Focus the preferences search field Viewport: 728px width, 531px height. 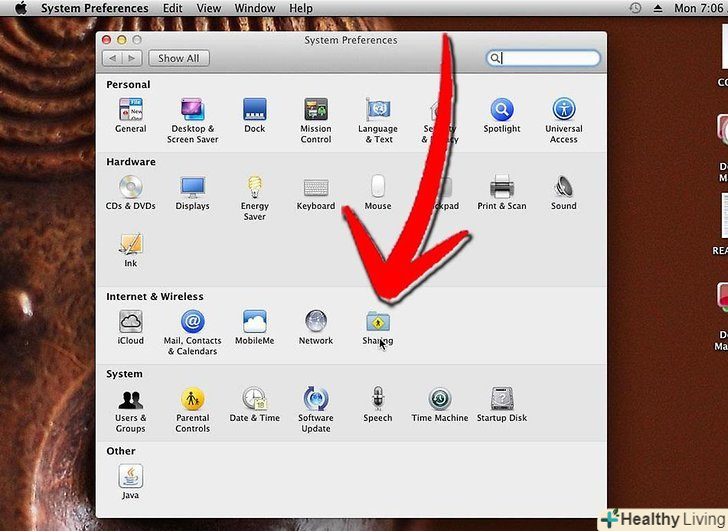tap(543, 58)
